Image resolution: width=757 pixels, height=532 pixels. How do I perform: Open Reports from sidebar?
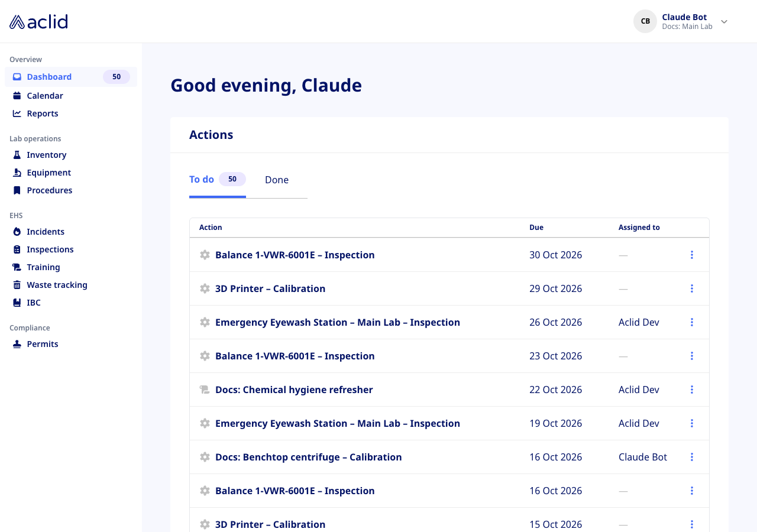(43, 113)
